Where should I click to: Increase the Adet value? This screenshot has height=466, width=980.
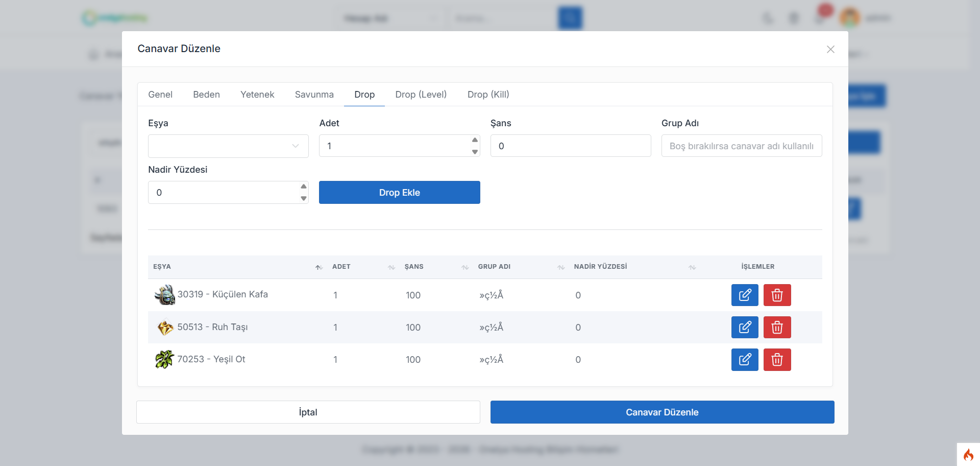point(475,140)
